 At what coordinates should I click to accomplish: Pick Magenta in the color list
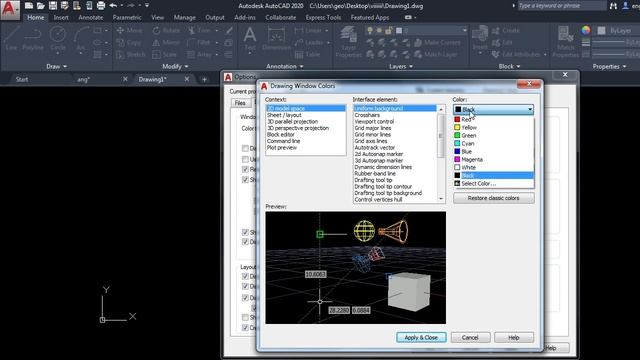tap(493, 159)
